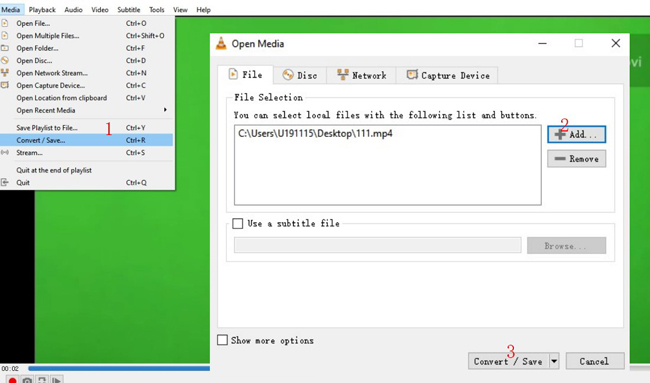Click the disabled Browse... button
Screen dimensions: 650x383
click(x=566, y=246)
